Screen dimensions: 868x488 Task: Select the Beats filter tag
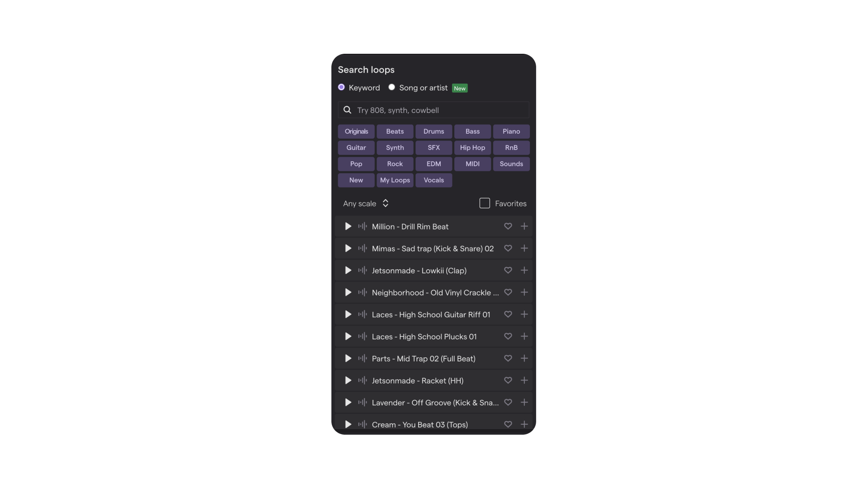[x=395, y=131]
